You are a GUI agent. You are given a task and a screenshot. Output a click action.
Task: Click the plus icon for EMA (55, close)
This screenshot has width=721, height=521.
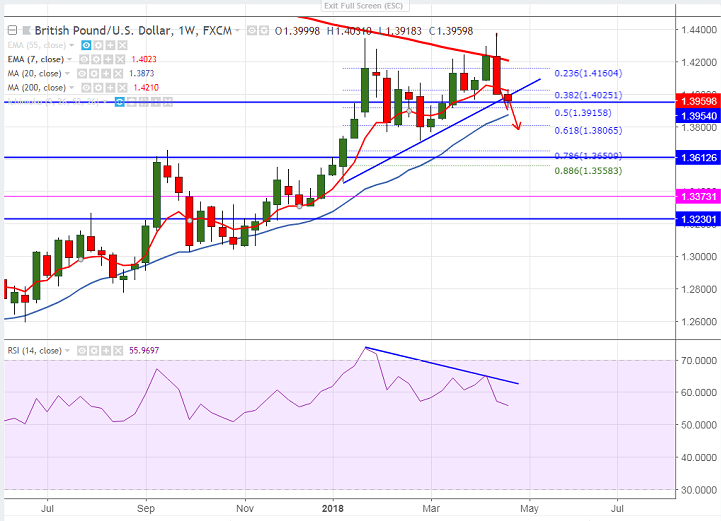(x=110, y=45)
